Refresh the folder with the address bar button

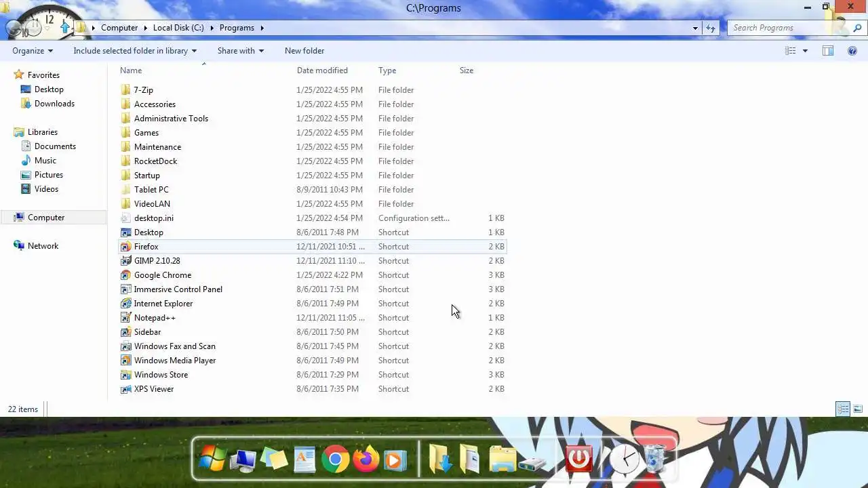pos(710,28)
